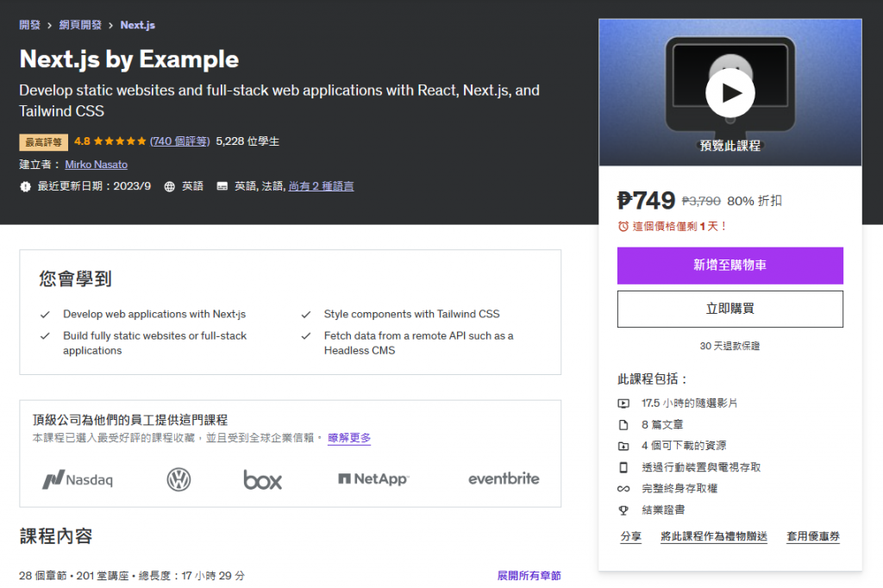Click the Nasdaq company logo
Viewport: 883px width, 588px height.
pos(78,479)
